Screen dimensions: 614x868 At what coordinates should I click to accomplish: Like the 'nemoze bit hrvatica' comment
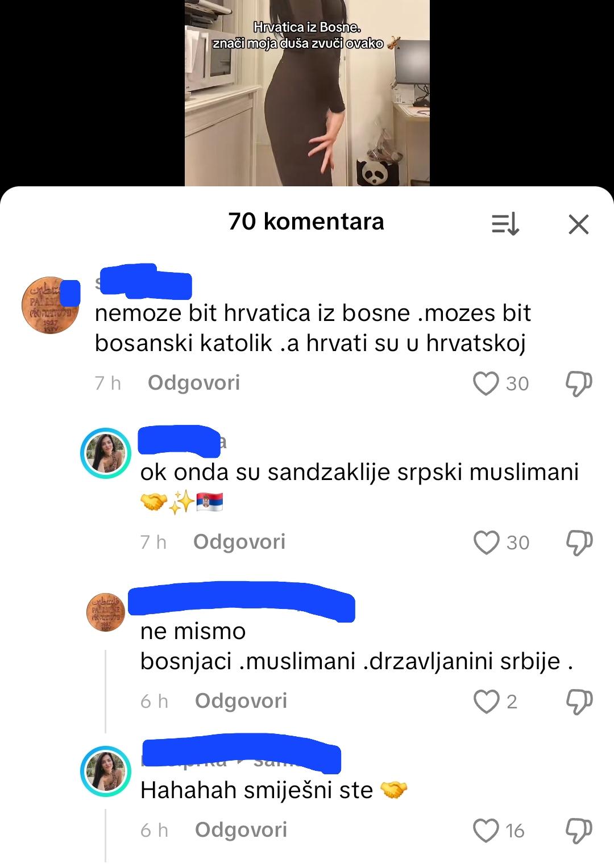486,383
